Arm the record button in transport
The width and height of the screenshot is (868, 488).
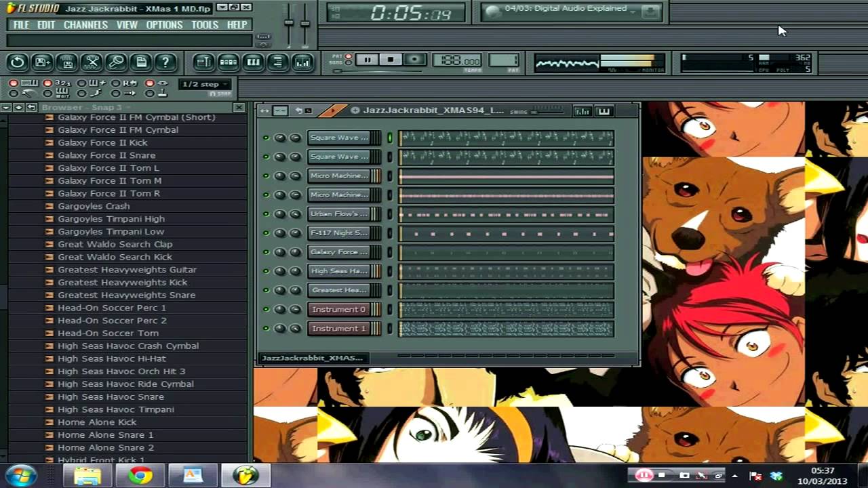tap(414, 60)
